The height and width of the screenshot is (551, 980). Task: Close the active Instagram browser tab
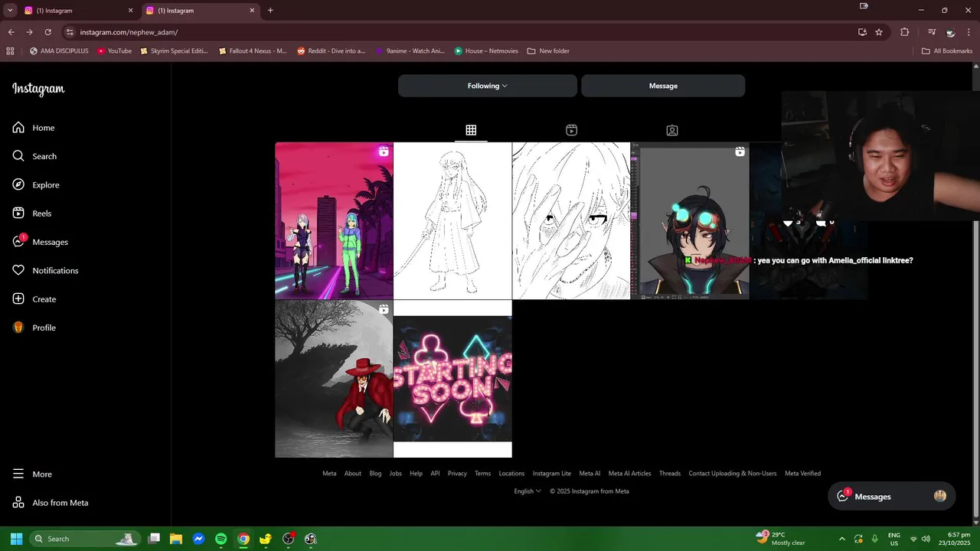(x=252, y=11)
